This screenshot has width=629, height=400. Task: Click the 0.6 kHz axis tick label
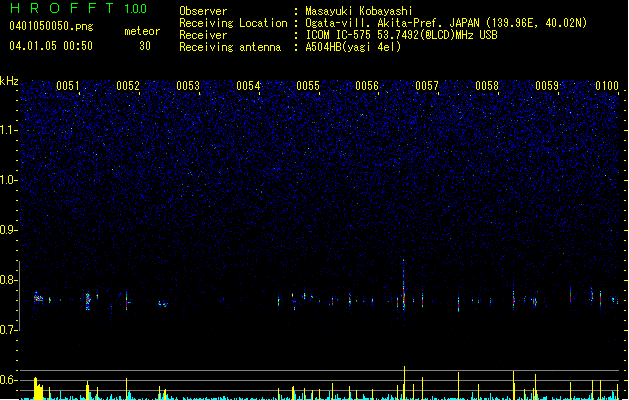[x=8, y=380]
